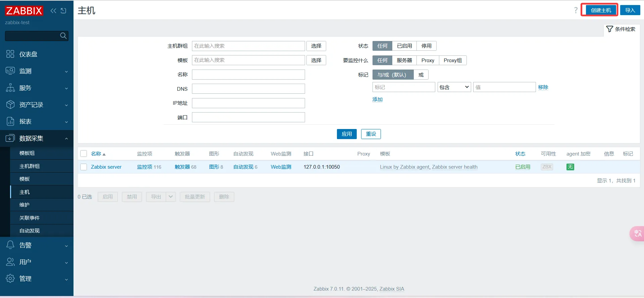
Task: Click the 仪表盘 dashboard grid icon
Action: click(10, 54)
